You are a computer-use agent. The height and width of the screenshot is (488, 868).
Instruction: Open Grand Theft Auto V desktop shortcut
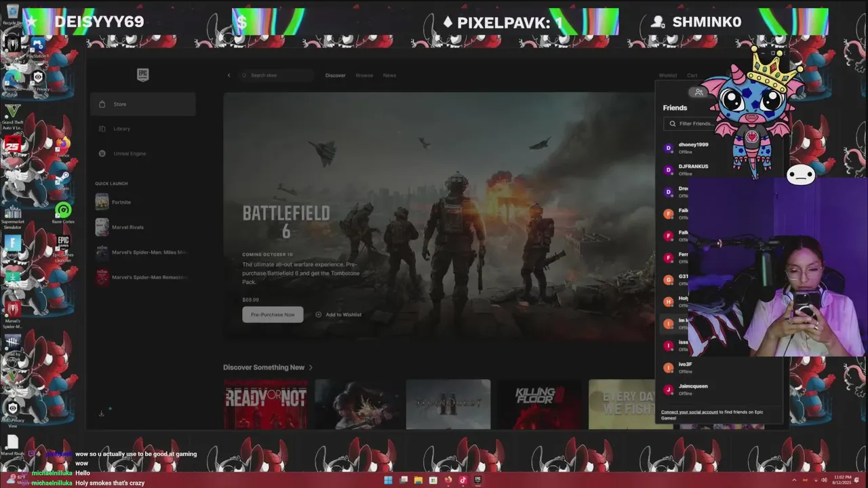point(12,117)
